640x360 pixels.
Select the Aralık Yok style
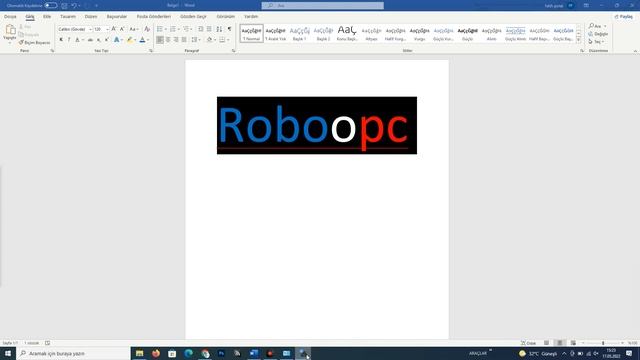(276, 33)
